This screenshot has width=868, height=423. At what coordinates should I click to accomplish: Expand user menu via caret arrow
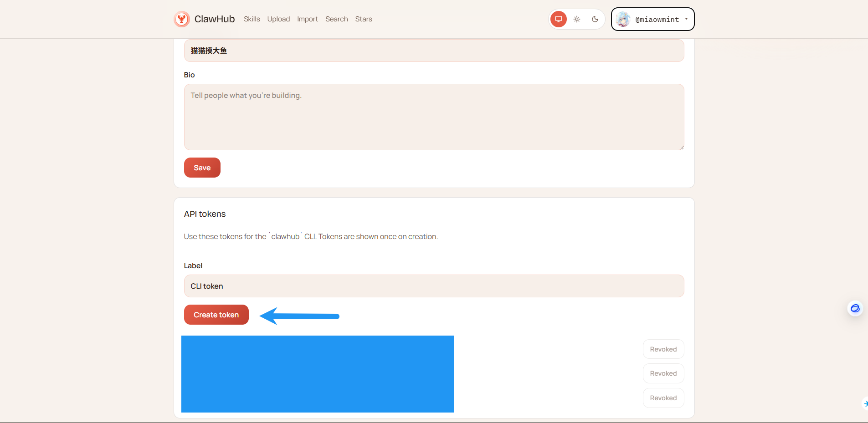[x=686, y=19]
